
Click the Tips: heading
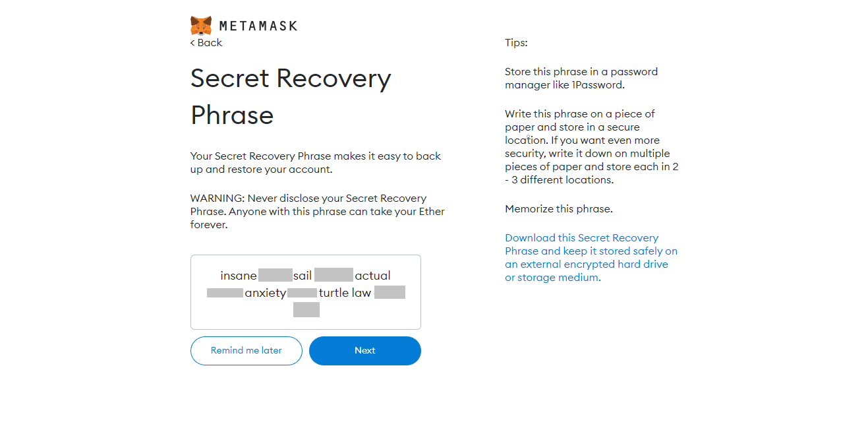pyautogui.click(x=516, y=43)
